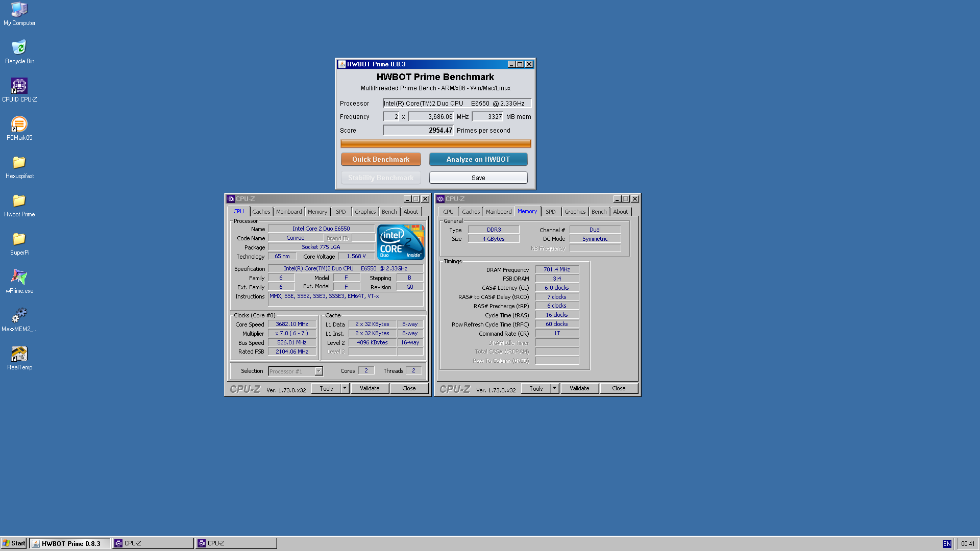Viewport: 980px width, 551px height.
Task: Click the Score field showing 2954.47
Action: pyautogui.click(x=418, y=131)
